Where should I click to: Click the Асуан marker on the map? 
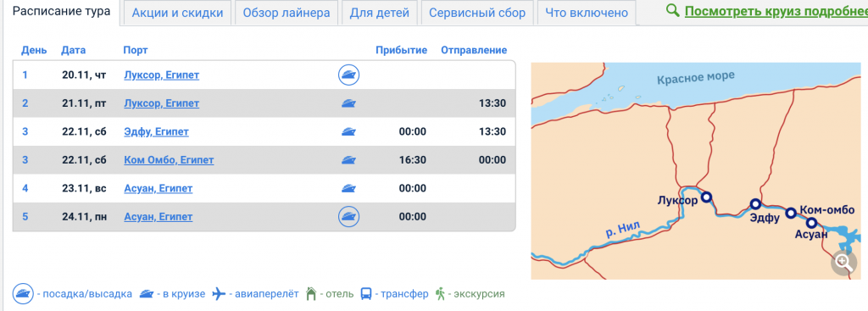pyautogui.click(x=811, y=223)
